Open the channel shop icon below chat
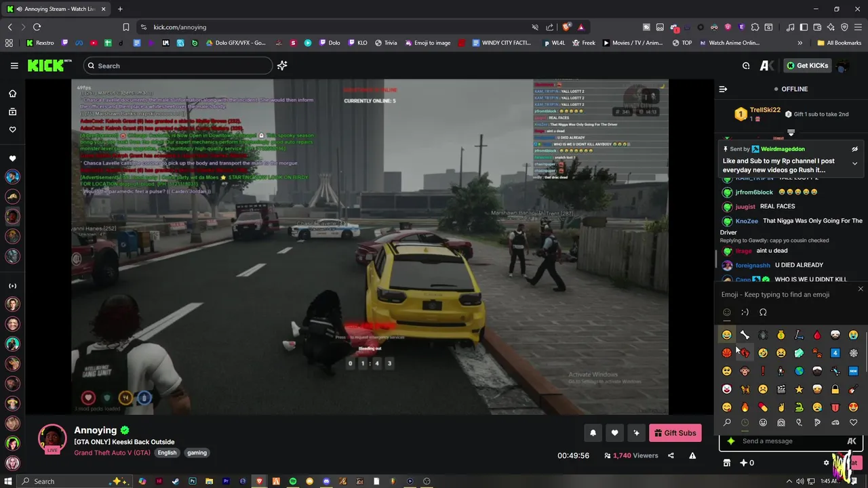Screen dimensions: 868x488 pyautogui.click(x=727, y=463)
